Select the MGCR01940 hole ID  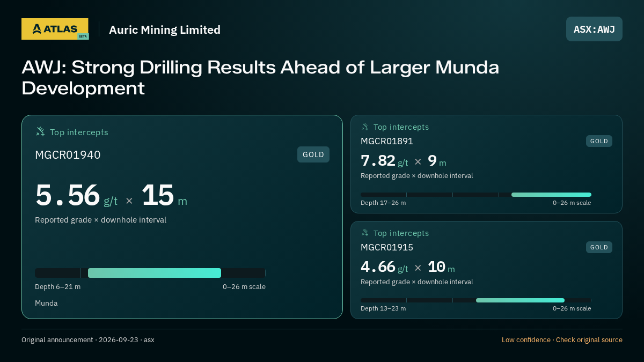tap(68, 155)
